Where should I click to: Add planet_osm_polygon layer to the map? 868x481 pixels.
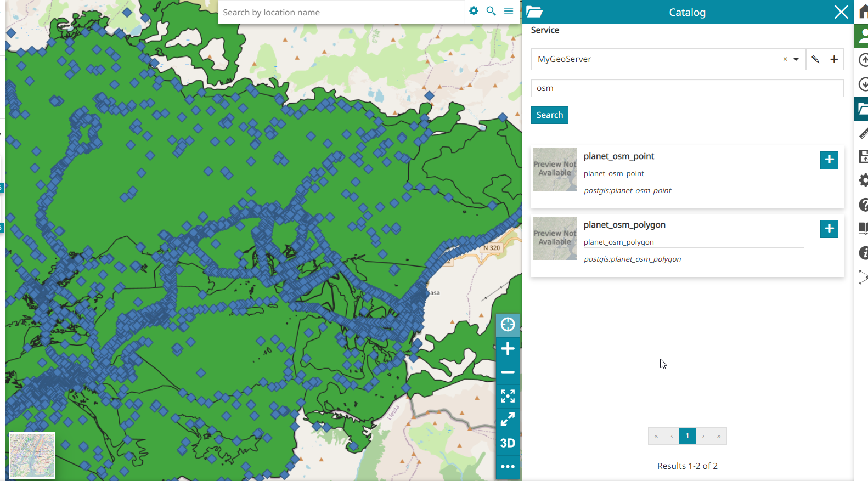click(x=829, y=229)
